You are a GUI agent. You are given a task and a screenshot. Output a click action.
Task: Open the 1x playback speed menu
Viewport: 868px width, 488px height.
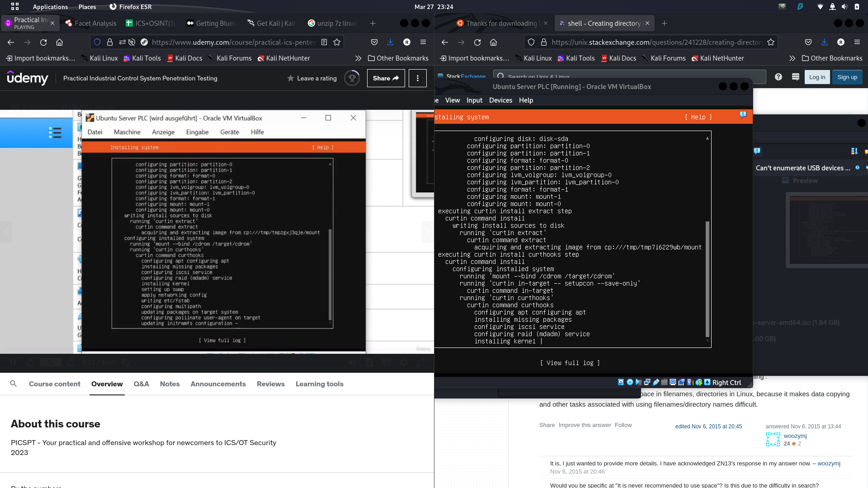[51, 362]
